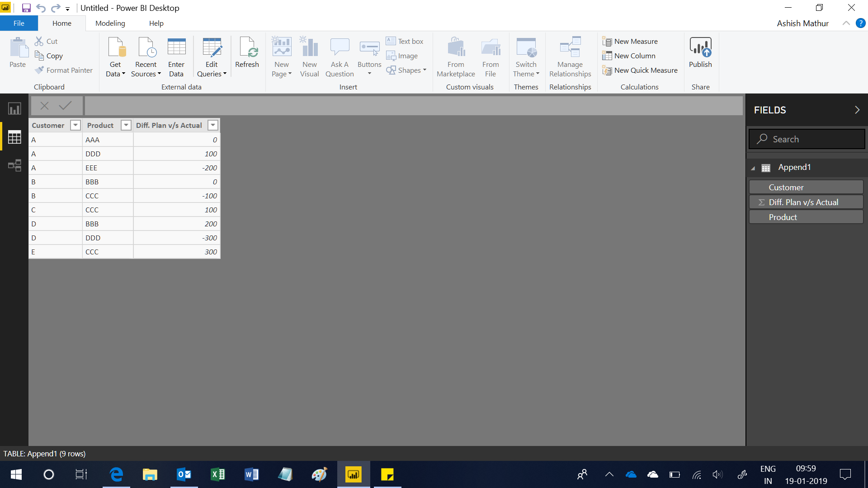Click in the Fields search box

[x=807, y=139]
